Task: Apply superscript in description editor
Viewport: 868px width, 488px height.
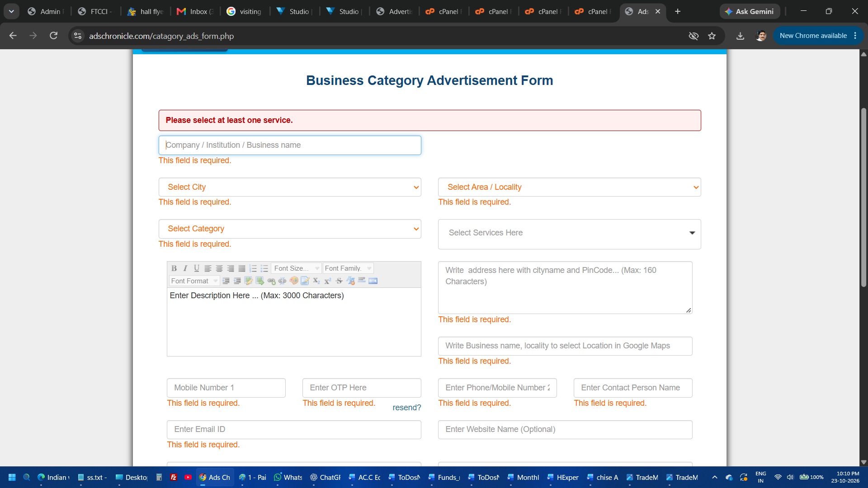Action: 328,281
